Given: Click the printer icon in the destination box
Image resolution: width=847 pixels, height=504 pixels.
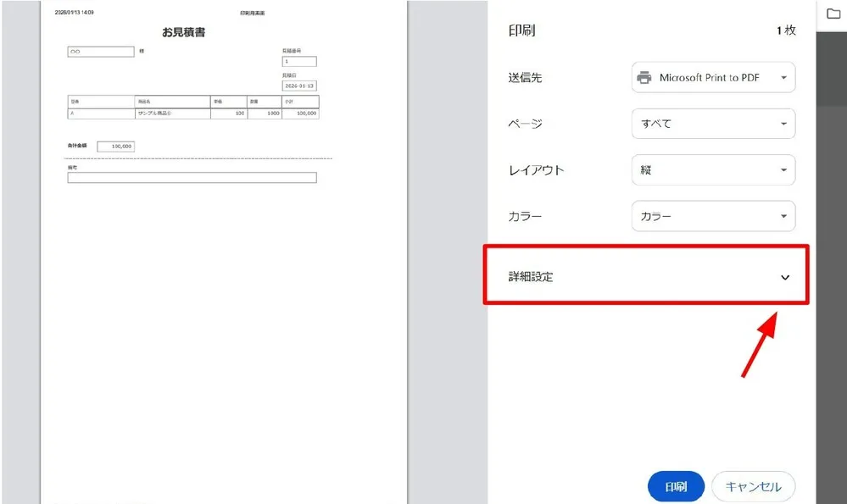Looking at the screenshot, I should [x=644, y=78].
